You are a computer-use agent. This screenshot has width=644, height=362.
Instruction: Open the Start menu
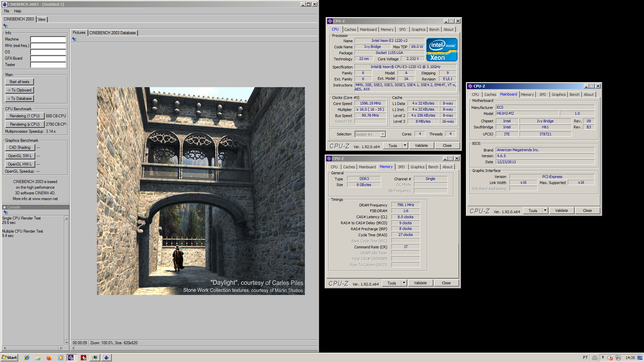(9, 358)
